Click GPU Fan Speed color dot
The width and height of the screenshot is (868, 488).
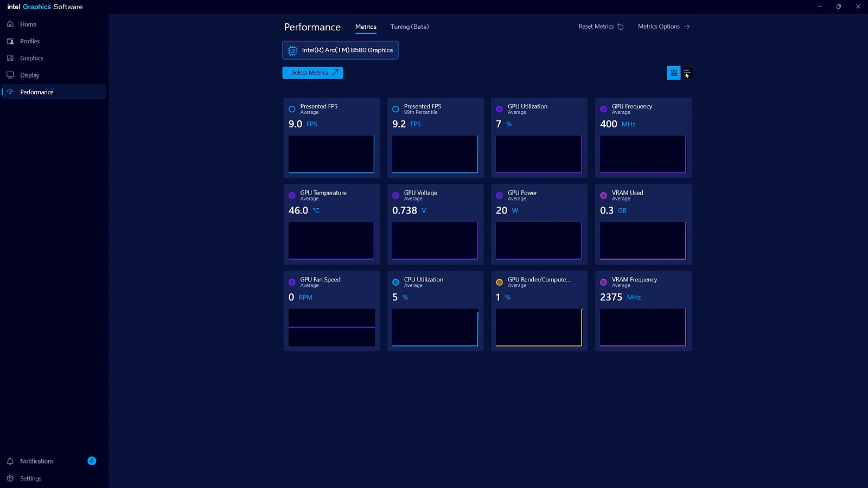[x=292, y=282]
